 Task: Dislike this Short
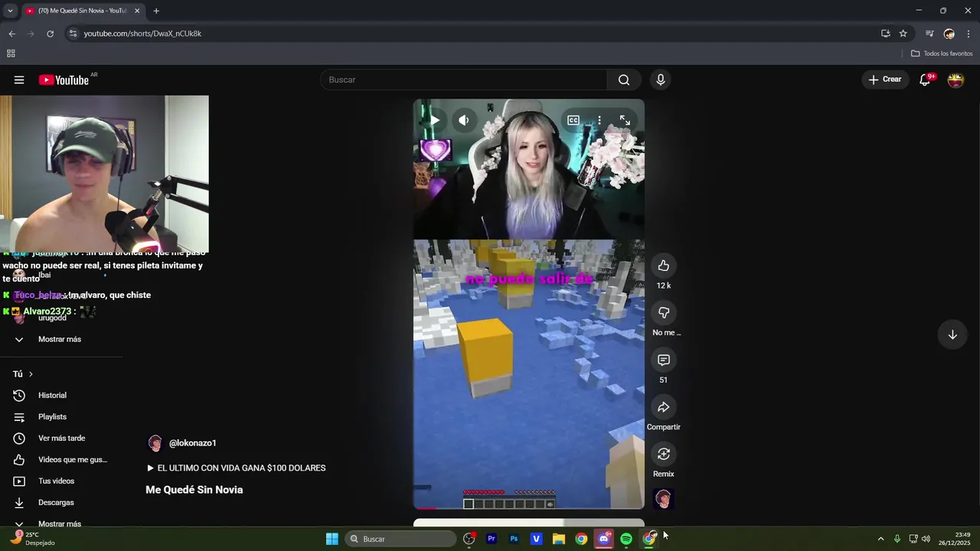point(664,312)
